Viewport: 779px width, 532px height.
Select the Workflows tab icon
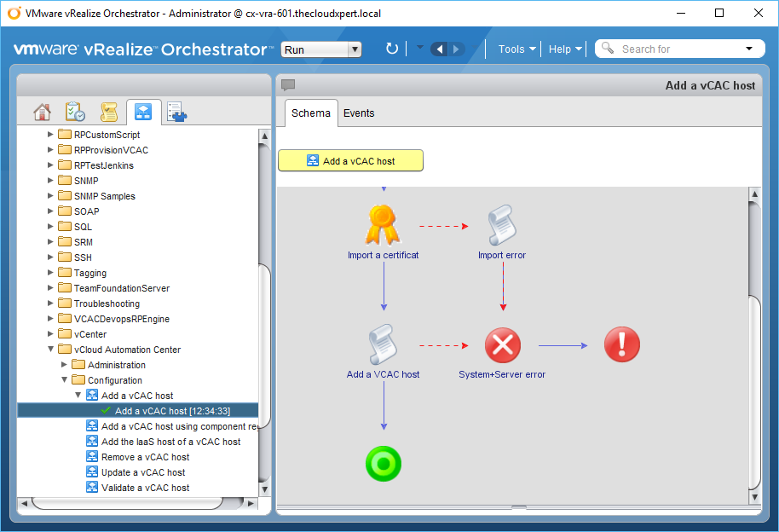pyautogui.click(x=143, y=113)
